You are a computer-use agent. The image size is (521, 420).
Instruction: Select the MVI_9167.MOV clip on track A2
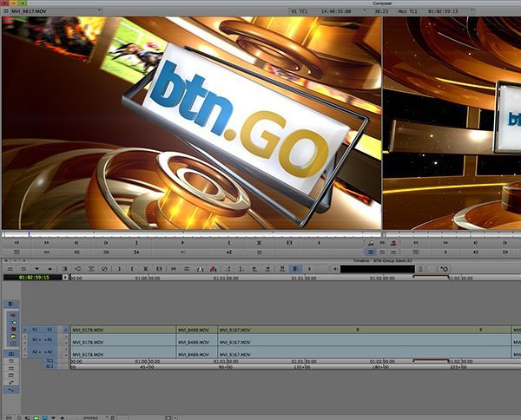pyautogui.click(x=364, y=352)
